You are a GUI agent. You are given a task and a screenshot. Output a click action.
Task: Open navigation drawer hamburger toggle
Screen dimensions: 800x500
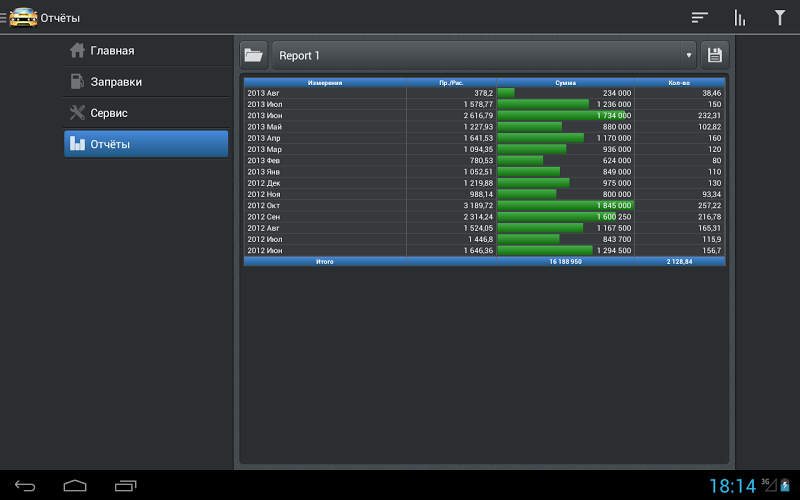pyautogui.click(x=3, y=18)
